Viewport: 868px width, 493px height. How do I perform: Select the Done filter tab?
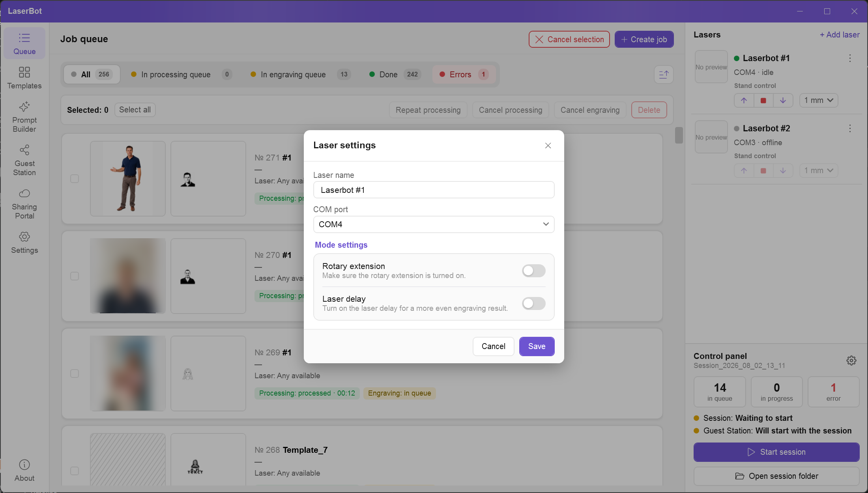click(x=395, y=75)
